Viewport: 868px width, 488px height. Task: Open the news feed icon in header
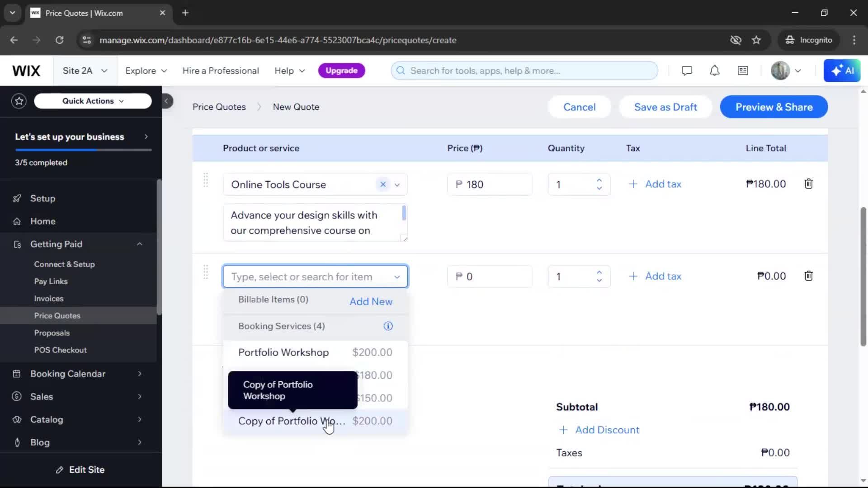coord(743,70)
